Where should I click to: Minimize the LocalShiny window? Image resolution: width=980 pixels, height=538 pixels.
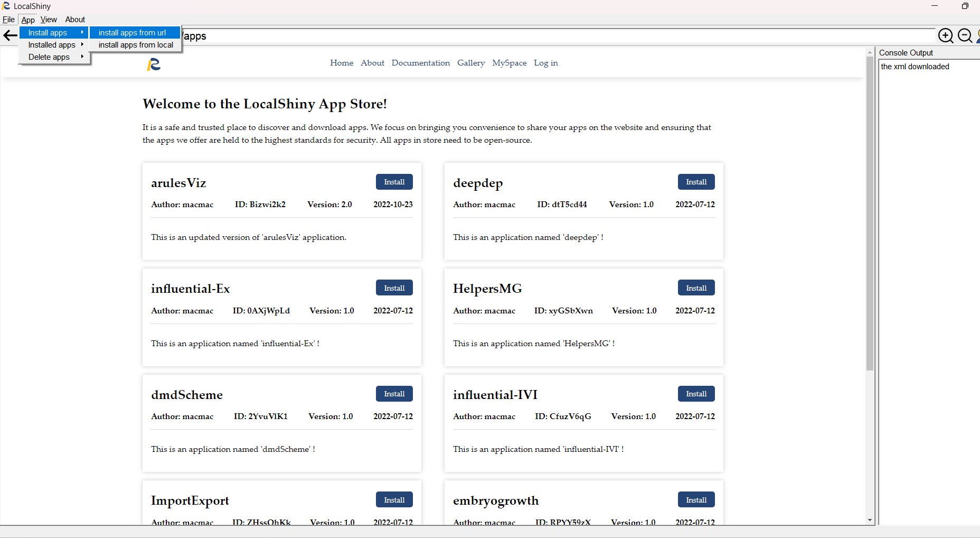[x=935, y=6]
